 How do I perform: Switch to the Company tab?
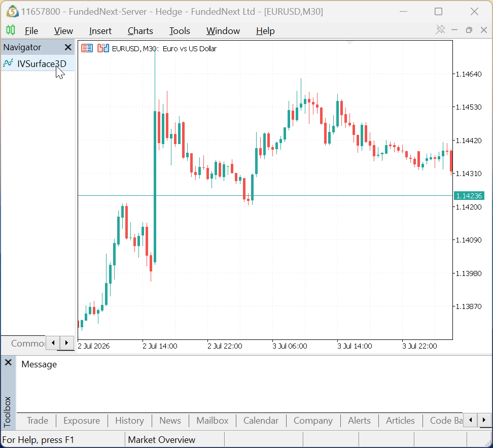pos(313,421)
